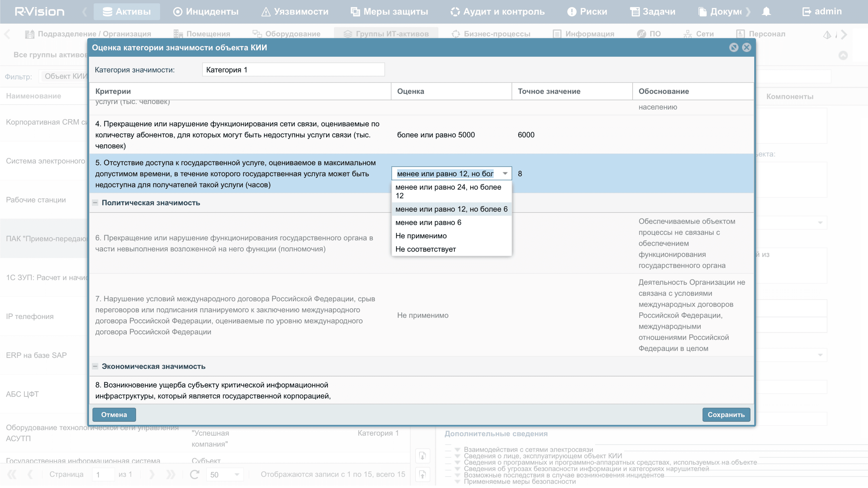
Task: Switch to Бизнес-процессы tab
Action: click(x=491, y=34)
